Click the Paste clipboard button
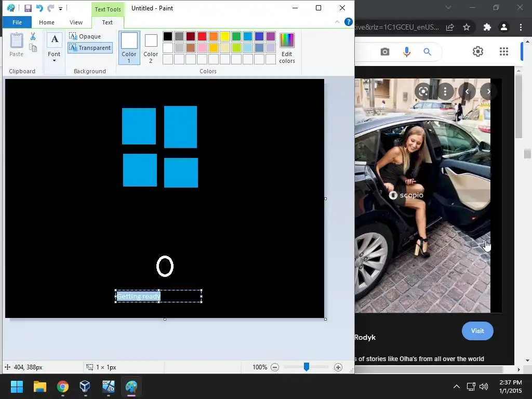This screenshot has width=532, height=399. [x=16, y=45]
